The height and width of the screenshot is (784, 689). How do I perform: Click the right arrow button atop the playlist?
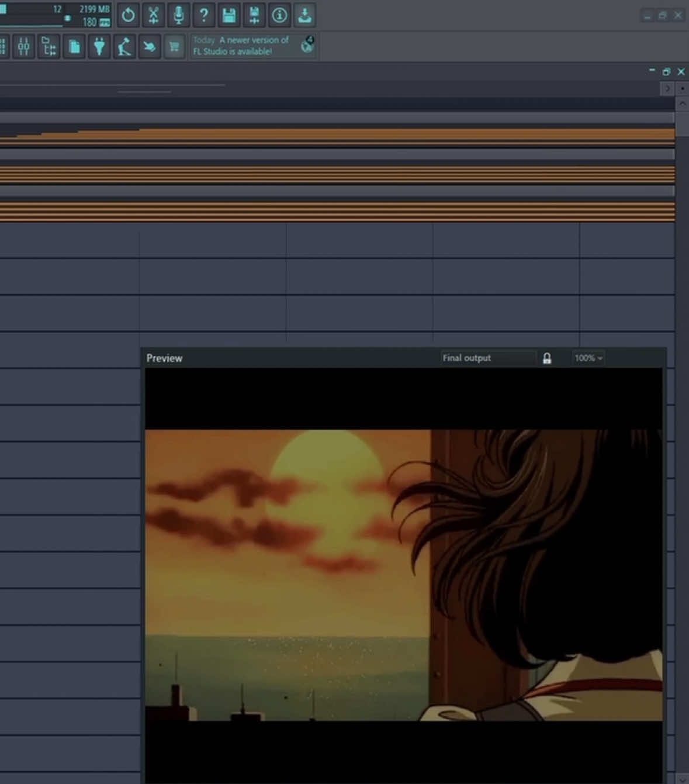pyautogui.click(x=667, y=88)
